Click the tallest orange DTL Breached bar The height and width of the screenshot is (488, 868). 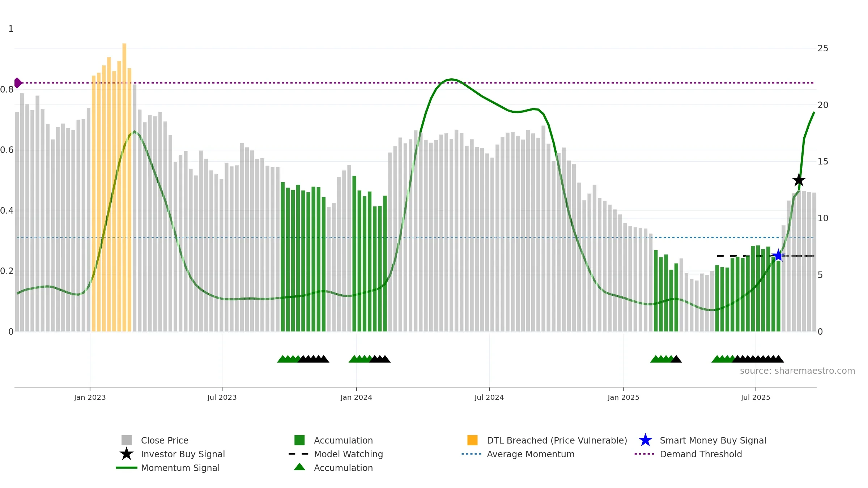click(124, 187)
